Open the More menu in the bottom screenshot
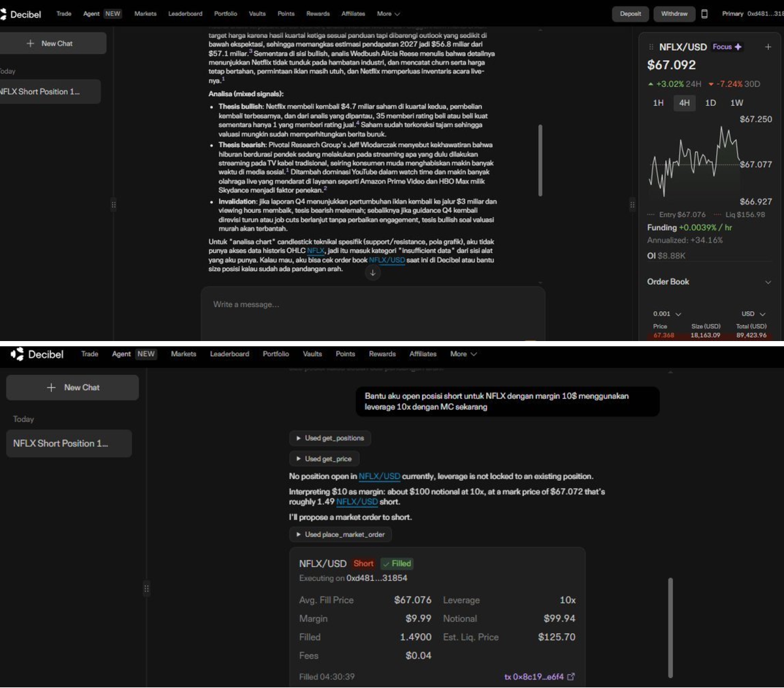Image resolution: width=784 pixels, height=688 pixels. click(463, 354)
